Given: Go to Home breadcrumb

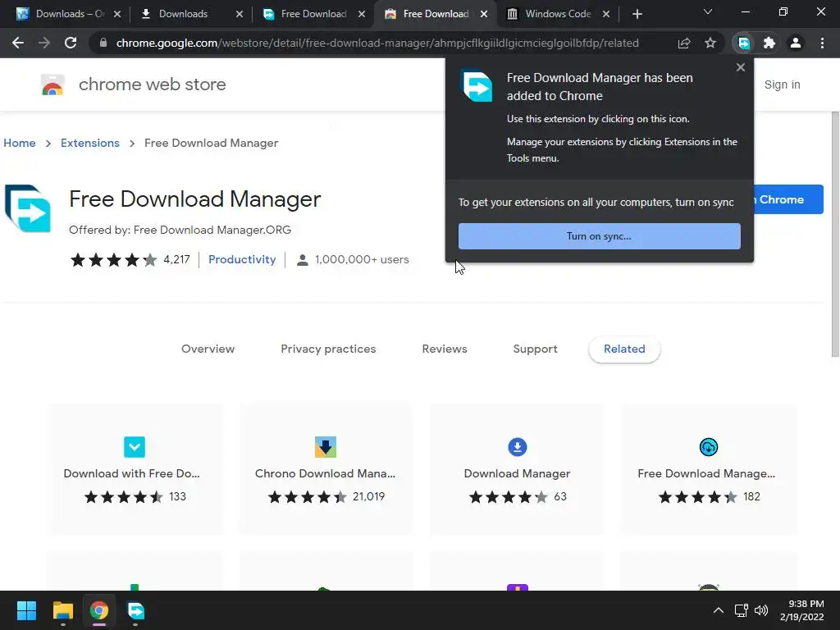Looking at the screenshot, I should [20, 143].
